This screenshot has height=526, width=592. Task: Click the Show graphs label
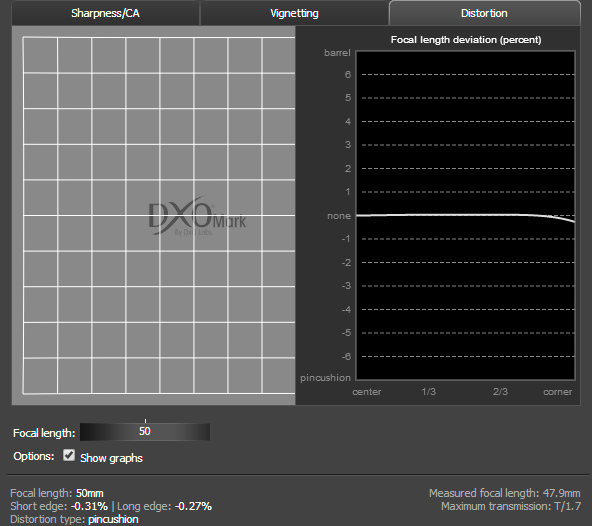point(111,458)
